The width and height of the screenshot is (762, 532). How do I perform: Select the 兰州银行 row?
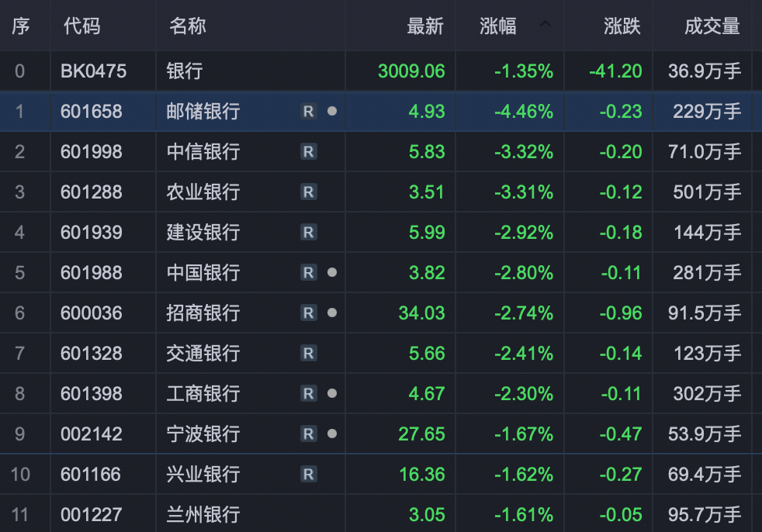point(203,515)
